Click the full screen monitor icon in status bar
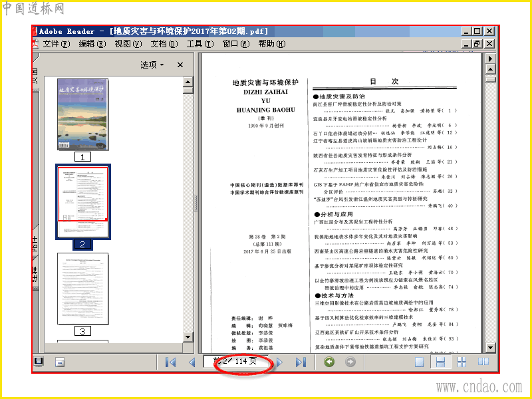The width and height of the screenshot is (532, 399). (x=39, y=362)
